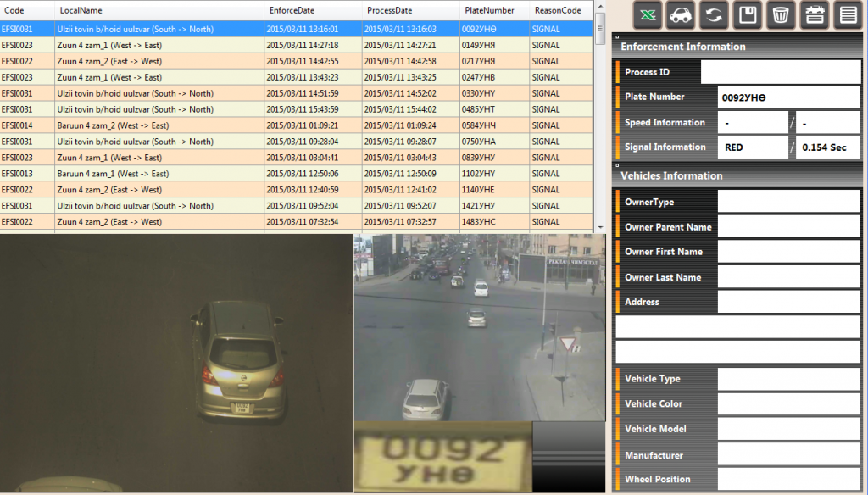Image resolution: width=868 pixels, height=495 pixels.
Task: Select the row with plate 0149УНЯ
Action: click(297, 45)
